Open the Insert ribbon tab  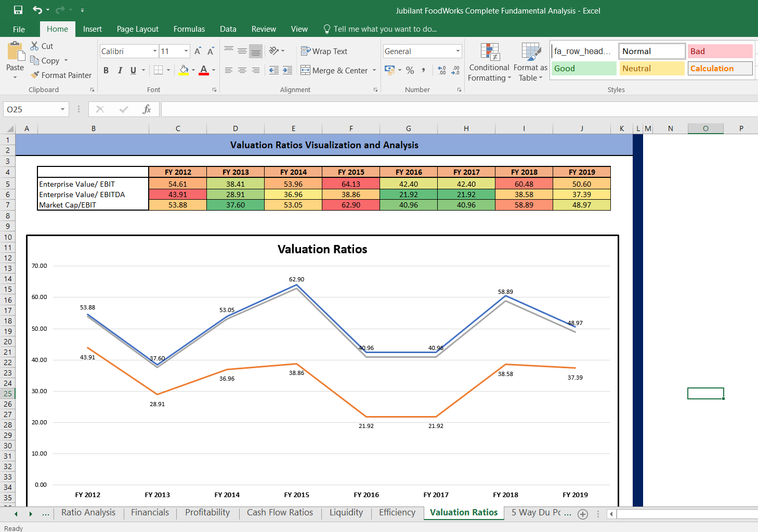93,29
